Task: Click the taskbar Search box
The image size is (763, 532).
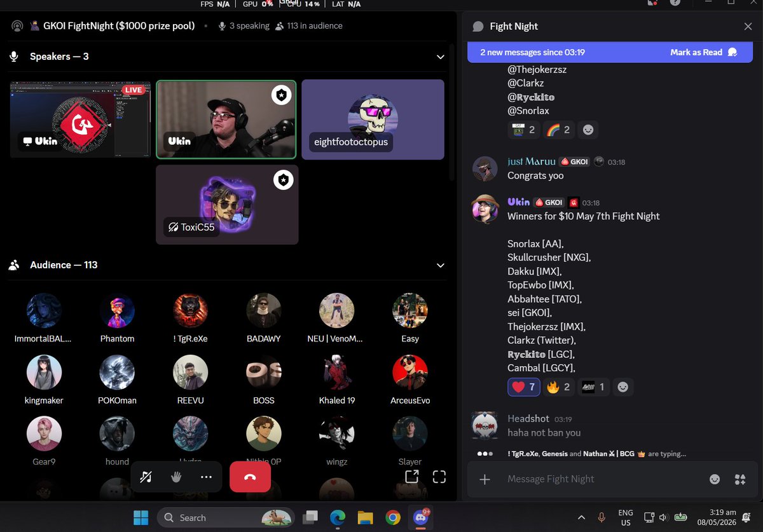Action: click(x=226, y=517)
